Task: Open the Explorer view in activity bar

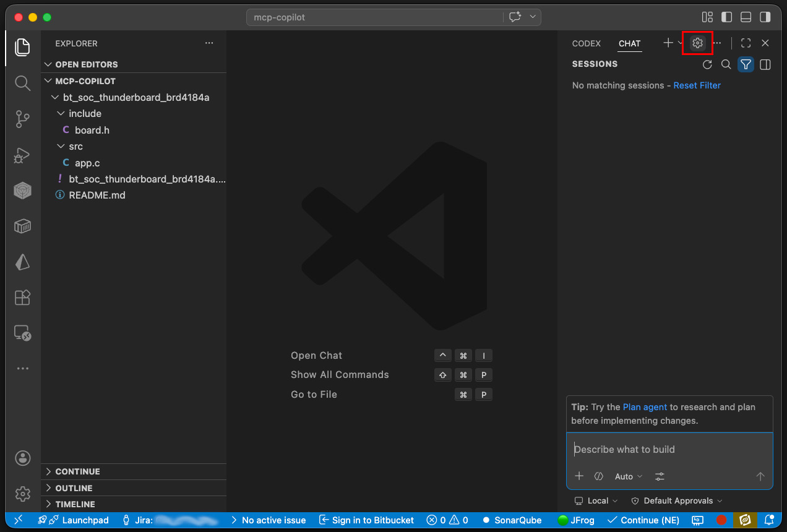Action: (23, 48)
